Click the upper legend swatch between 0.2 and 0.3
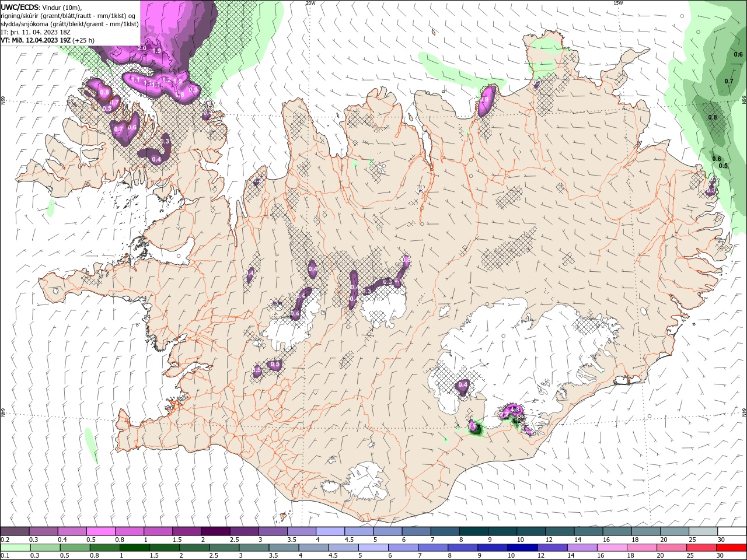 pyautogui.click(x=15, y=531)
